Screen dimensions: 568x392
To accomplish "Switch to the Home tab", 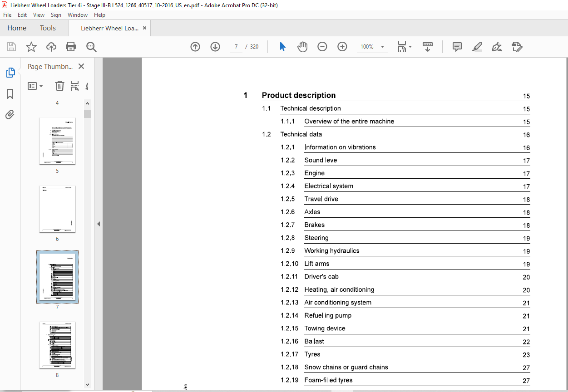I will [x=17, y=28].
